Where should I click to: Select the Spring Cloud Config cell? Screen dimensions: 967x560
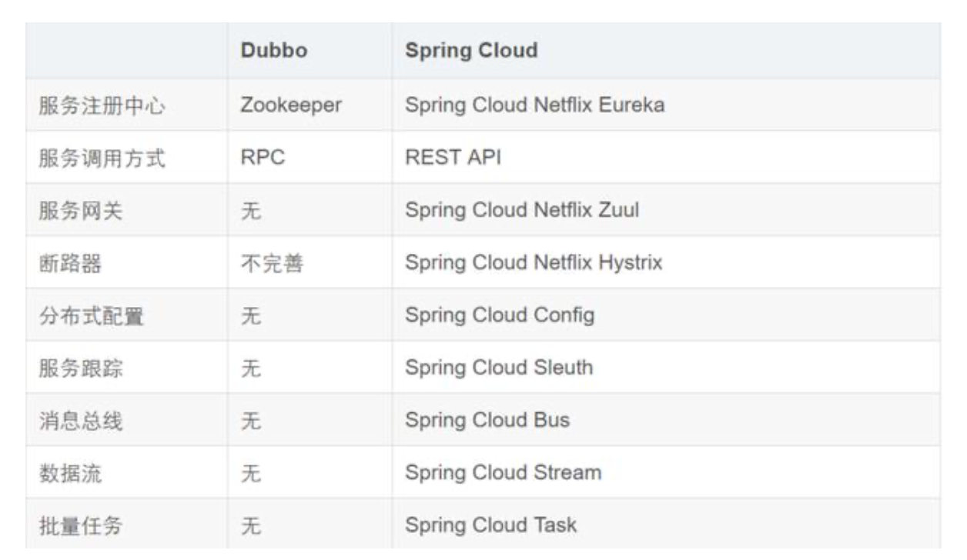[500, 315]
